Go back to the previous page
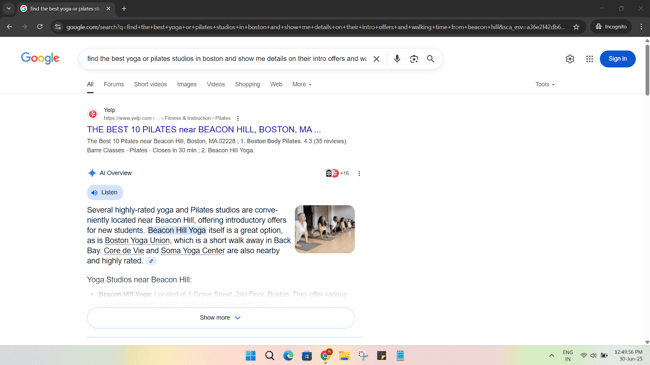Viewport: 650px width, 365px height. pyautogui.click(x=9, y=27)
